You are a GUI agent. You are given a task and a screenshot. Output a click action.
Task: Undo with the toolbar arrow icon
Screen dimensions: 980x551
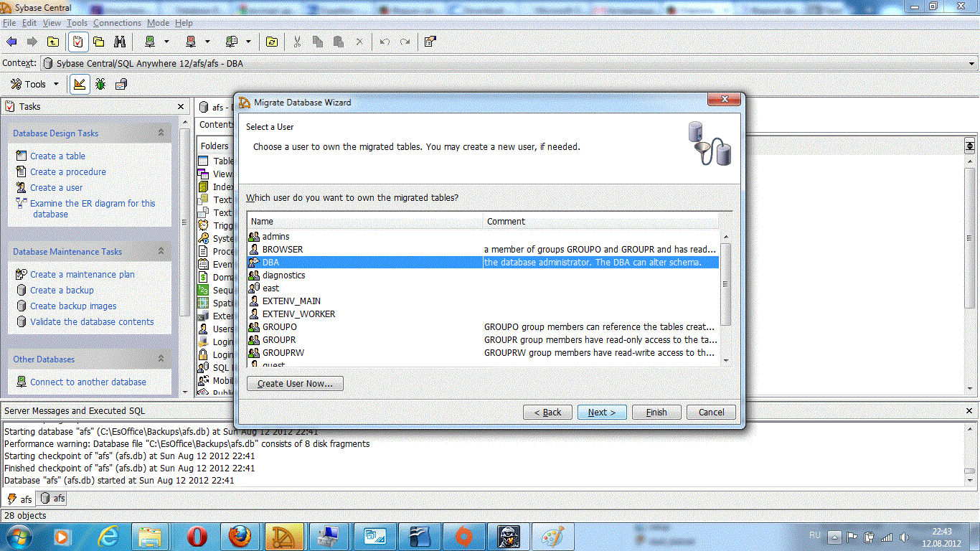[385, 42]
